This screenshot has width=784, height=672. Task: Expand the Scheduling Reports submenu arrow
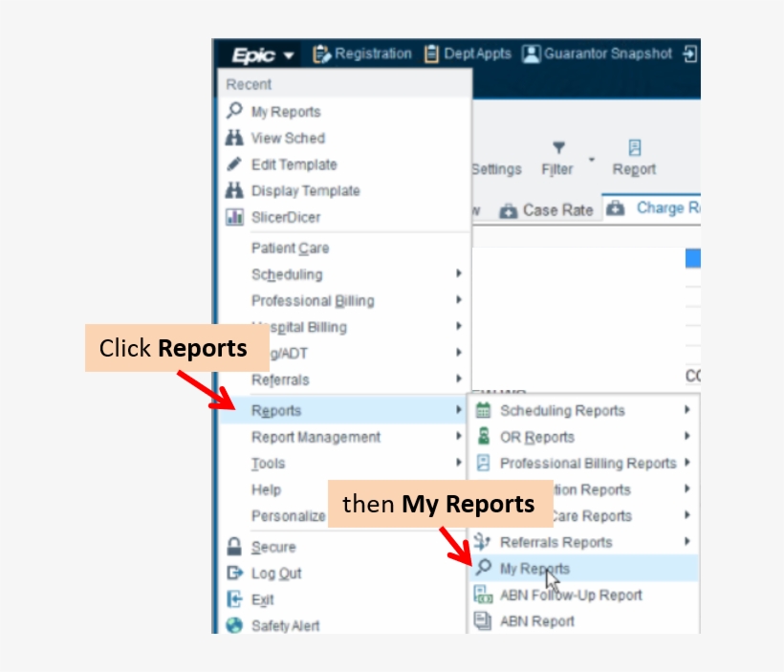[x=687, y=410]
